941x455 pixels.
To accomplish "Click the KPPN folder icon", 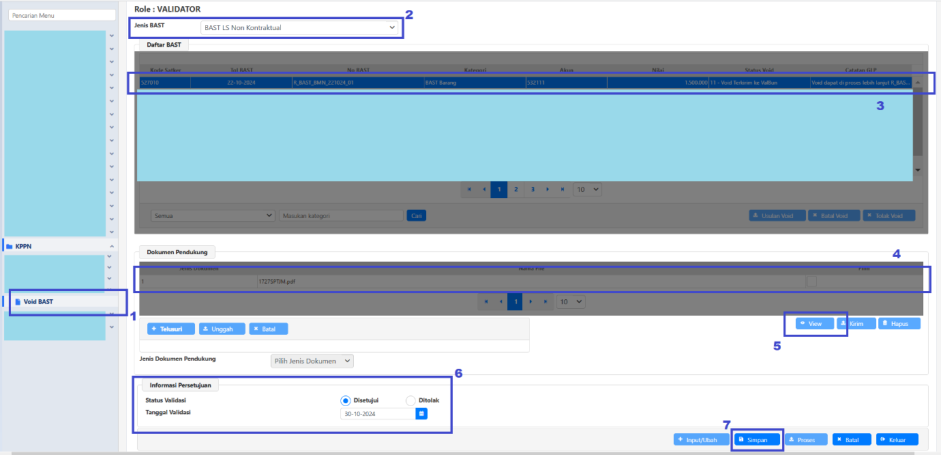I will point(9,245).
